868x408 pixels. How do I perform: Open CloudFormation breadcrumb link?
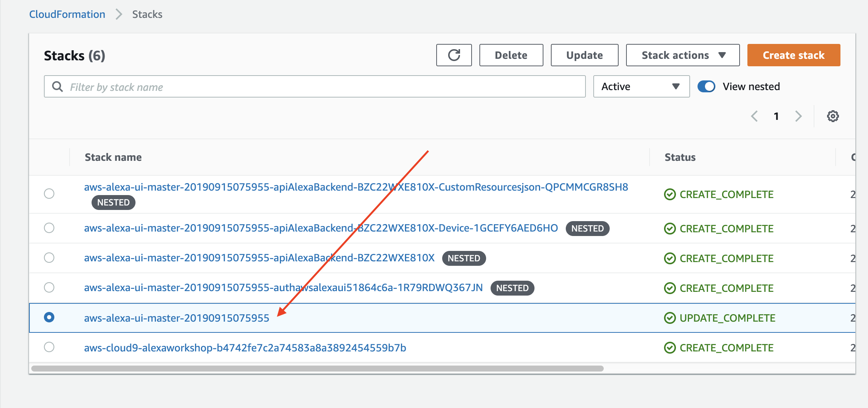pos(67,15)
